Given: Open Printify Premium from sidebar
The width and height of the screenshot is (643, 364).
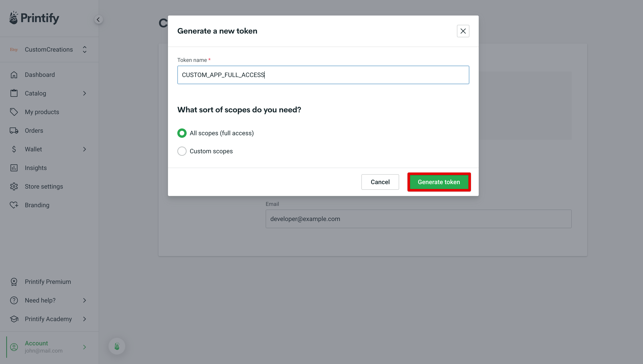Looking at the screenshot, I should click(x=48, y=282).
